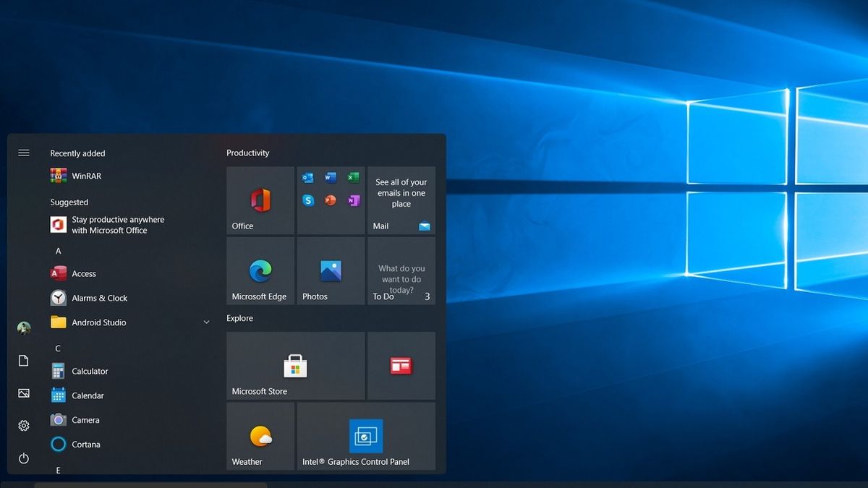Open the Documents folder from the Start rail
Viewport: 868px width, 488px height.
[x=24, y=361]
